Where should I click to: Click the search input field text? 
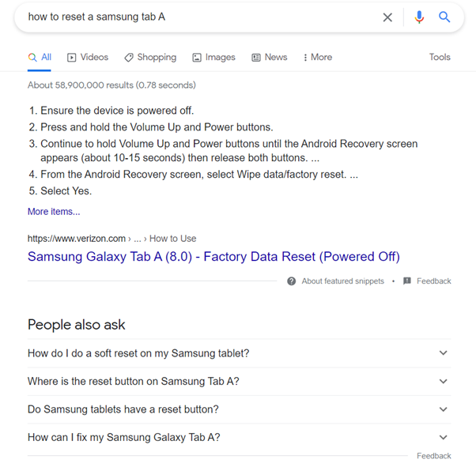[96, 17]
